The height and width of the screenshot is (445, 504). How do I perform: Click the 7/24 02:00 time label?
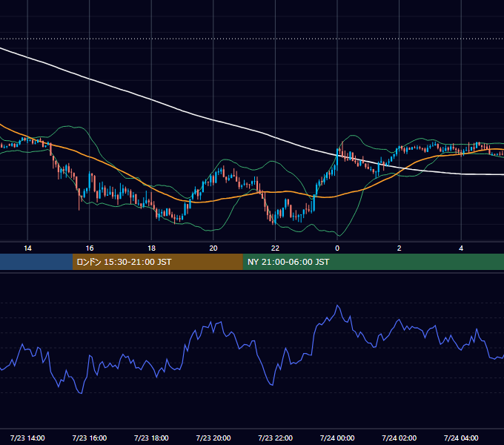click(399, 438)
